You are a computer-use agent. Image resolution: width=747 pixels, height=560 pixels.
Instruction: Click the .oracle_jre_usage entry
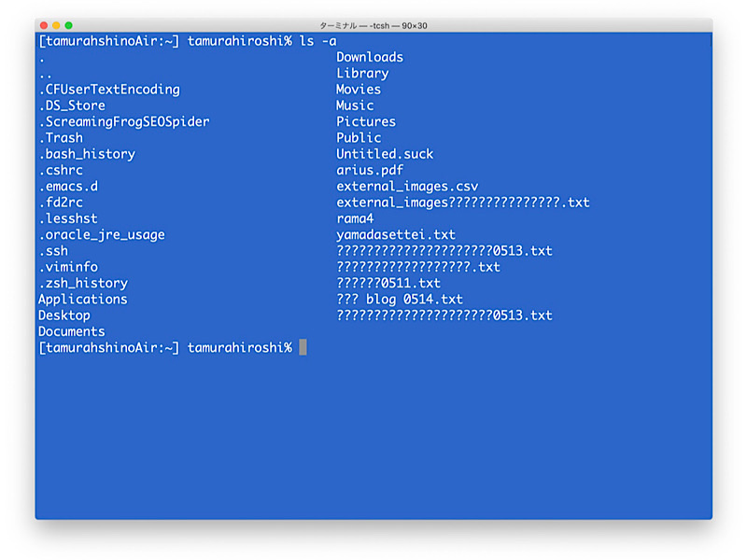pyautogui.click(x=102, y=235)
